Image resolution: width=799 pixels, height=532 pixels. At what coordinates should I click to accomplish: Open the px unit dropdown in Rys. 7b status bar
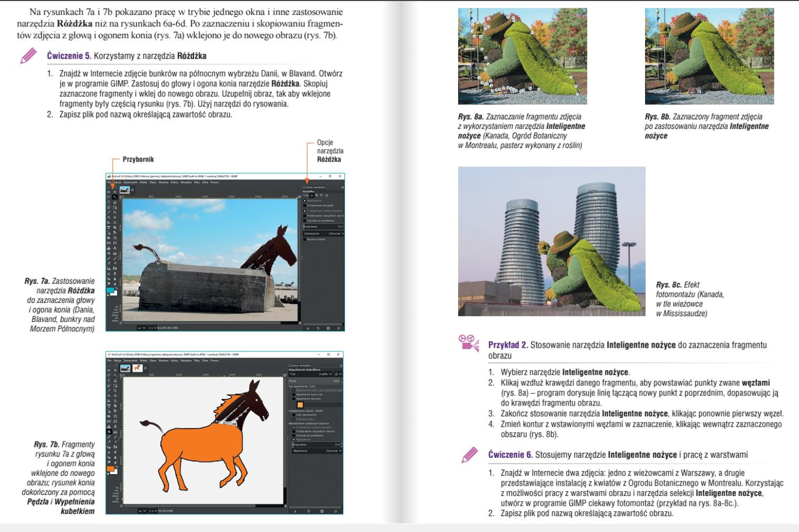pyautogui.click(x=143, y=511)
